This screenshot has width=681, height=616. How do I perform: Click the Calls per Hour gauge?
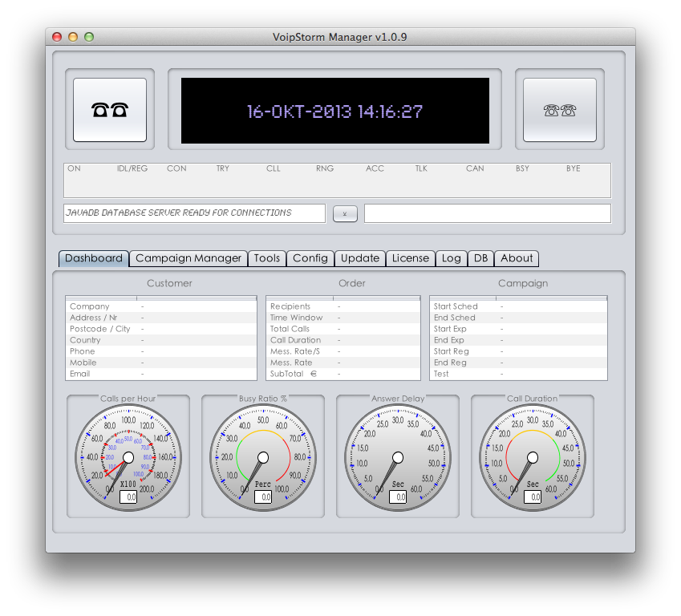pos(128,457)
